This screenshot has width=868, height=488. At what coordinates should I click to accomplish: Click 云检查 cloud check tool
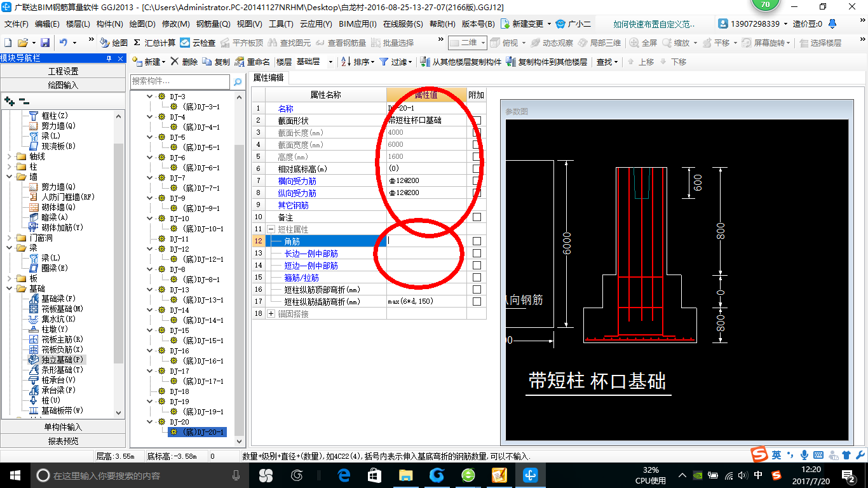(x=198, y=43)
